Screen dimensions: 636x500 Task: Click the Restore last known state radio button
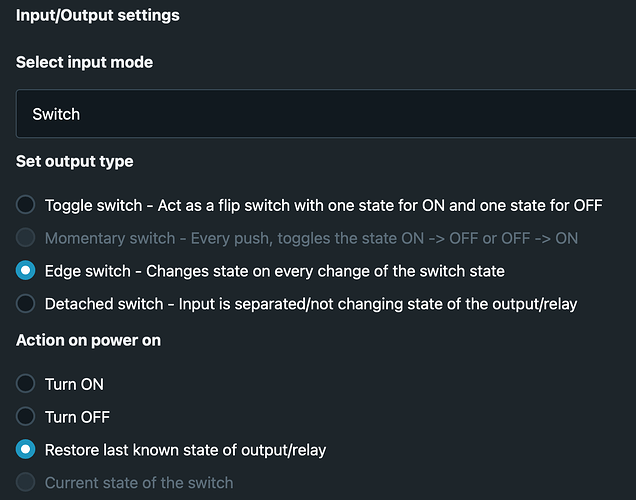(x=26, y=450)
